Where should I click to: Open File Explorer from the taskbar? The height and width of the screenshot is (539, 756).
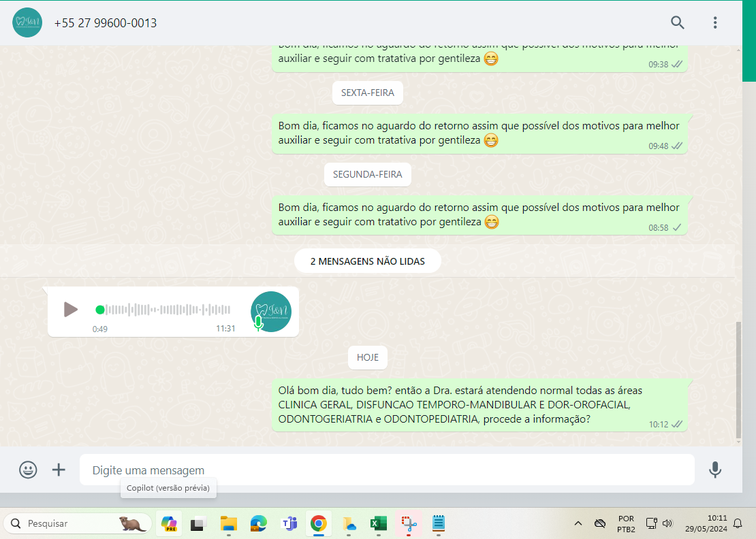[229, 523]
